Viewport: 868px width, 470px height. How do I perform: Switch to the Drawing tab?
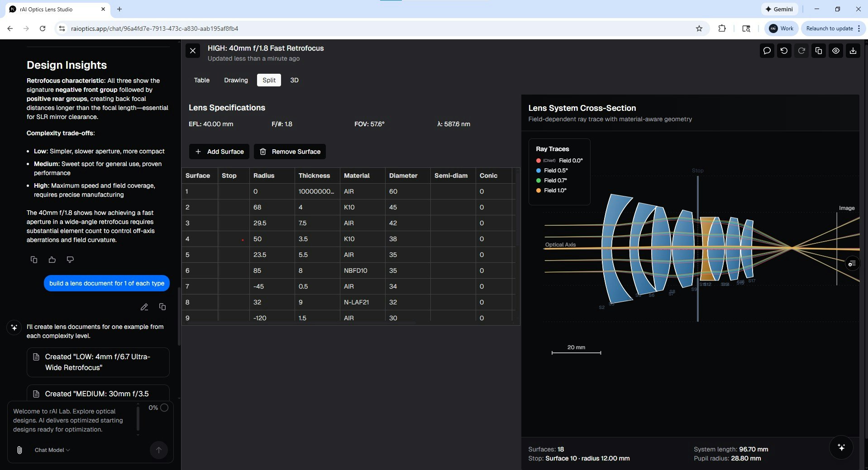coord(235,80)
